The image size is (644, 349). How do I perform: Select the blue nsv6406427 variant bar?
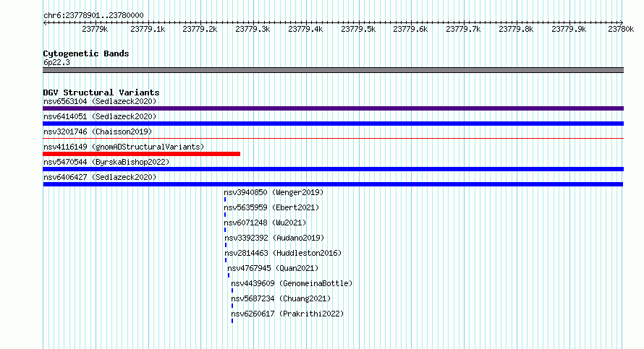point(333,184)
